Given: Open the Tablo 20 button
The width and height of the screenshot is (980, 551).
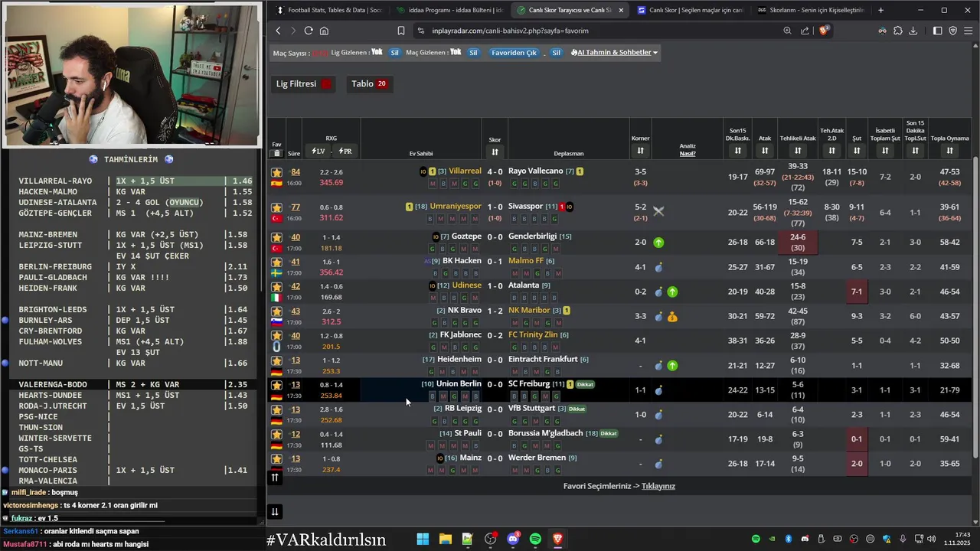Looking at the screenshot, I should click(368, 83).
